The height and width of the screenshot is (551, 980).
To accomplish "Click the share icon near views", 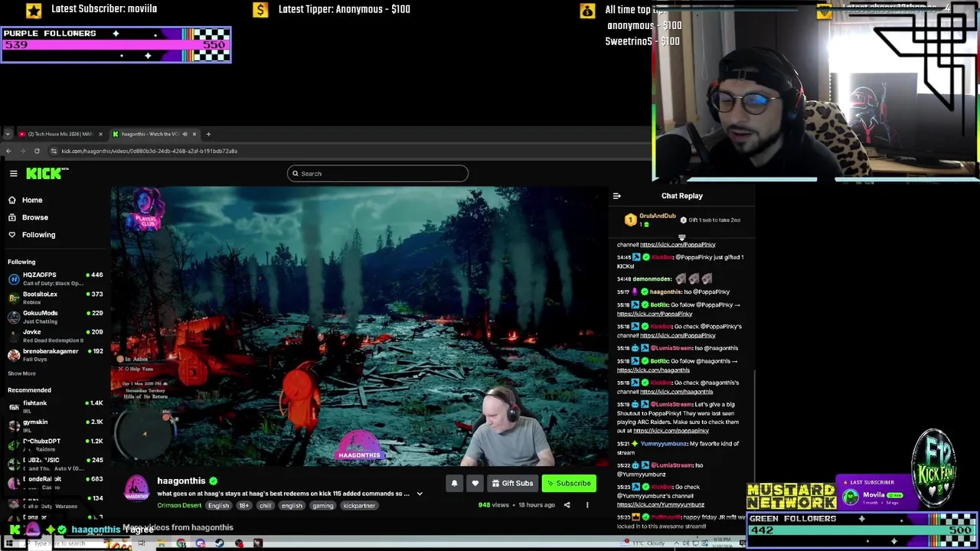I will pos(567,505).
